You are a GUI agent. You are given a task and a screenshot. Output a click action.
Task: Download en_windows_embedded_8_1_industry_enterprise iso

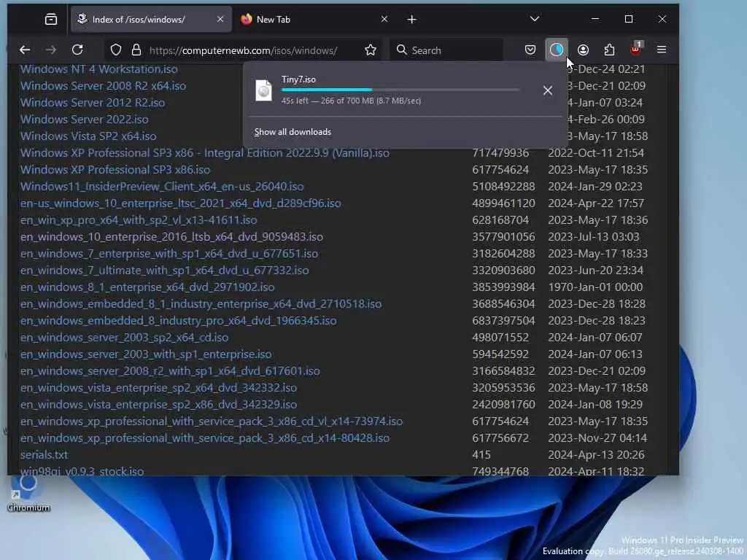(x=201, y=304)
